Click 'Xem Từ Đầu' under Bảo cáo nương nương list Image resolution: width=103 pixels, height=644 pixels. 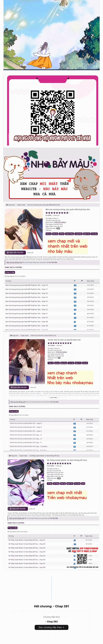(x=10, y=272)
